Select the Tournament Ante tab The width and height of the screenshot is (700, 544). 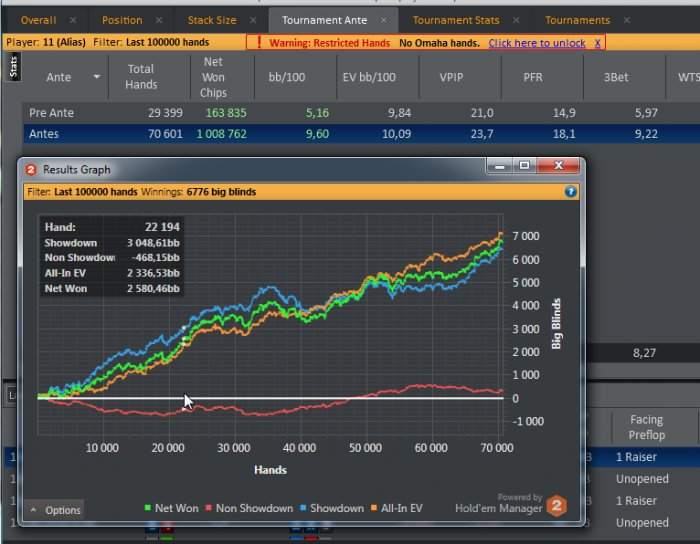coord(324,20)
